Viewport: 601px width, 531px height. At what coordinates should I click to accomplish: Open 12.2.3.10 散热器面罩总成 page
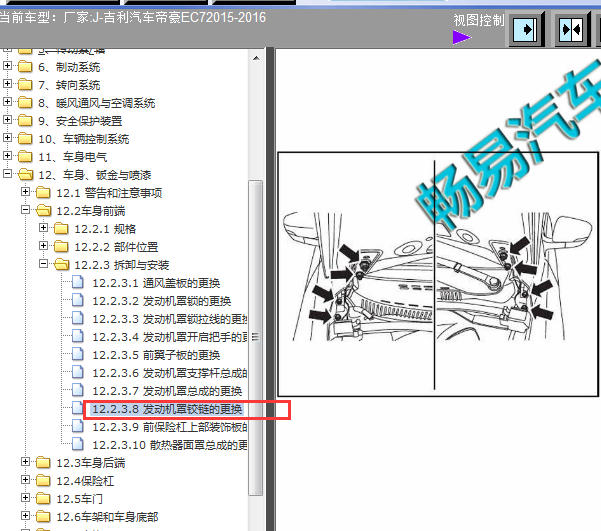pyautogui.click(x=170, y=446)
